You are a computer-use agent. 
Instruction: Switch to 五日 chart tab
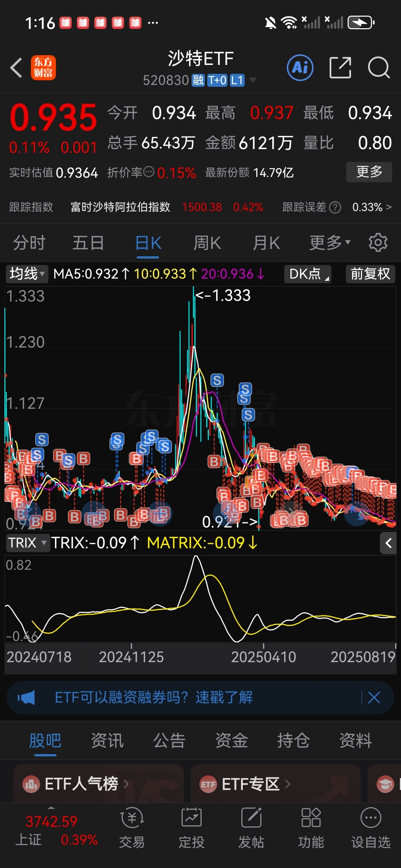(x=88, y=243)
